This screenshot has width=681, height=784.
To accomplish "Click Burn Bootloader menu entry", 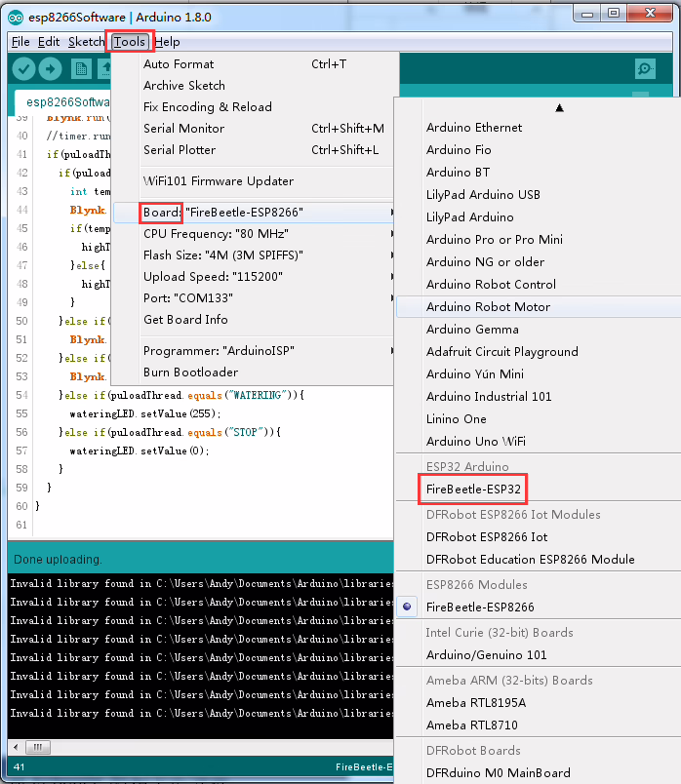I will [x=190, y=372].
